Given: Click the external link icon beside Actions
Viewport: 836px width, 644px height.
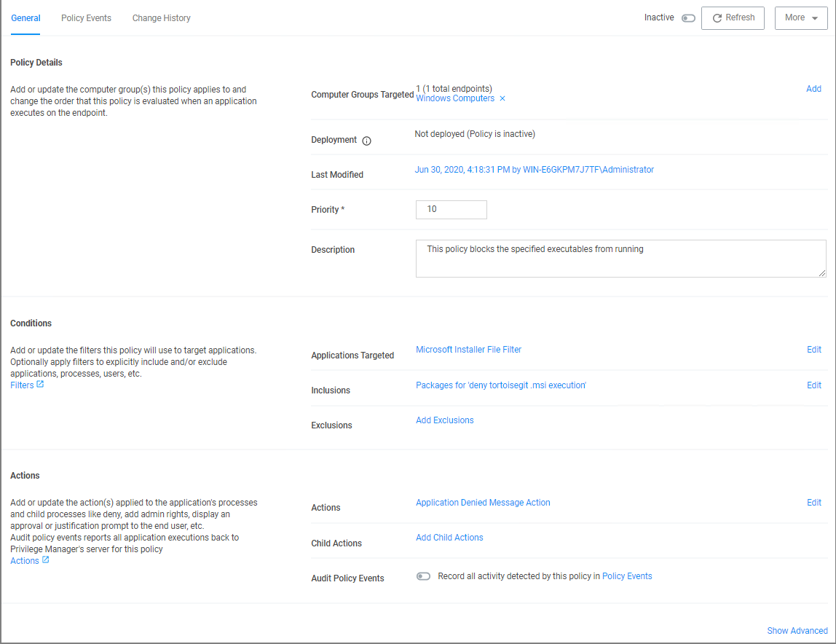Looking at the screenshot, I should (x=45, y=560).
